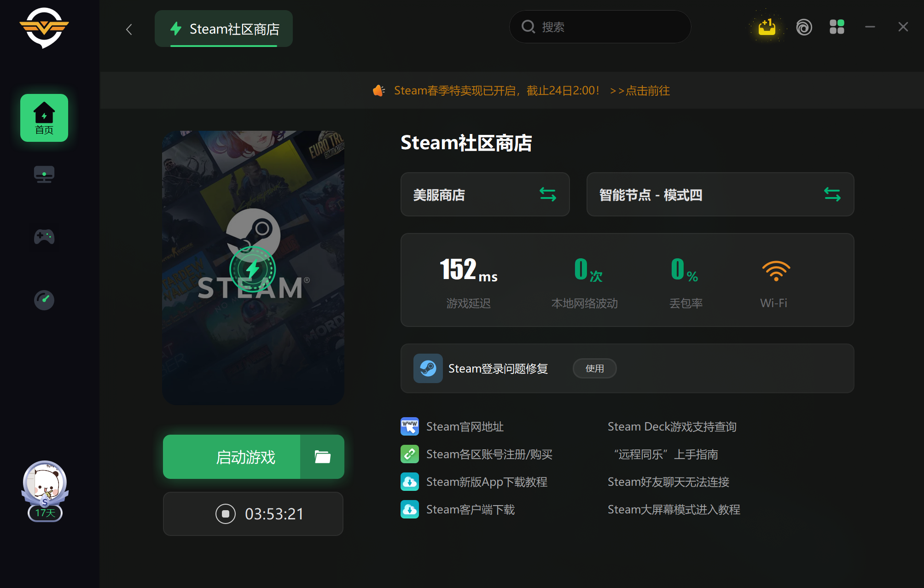The image size is (924, 588).
Task: Click the folder icon beside 启动游戏
Action: (x=322, y=457)
